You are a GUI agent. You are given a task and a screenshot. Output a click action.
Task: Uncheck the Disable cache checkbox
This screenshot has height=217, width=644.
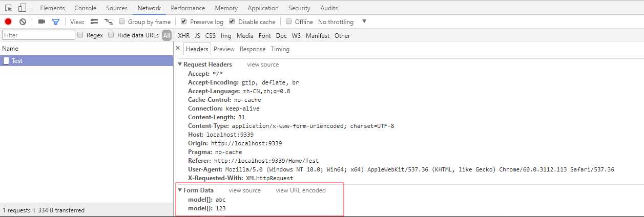(232, 21)
